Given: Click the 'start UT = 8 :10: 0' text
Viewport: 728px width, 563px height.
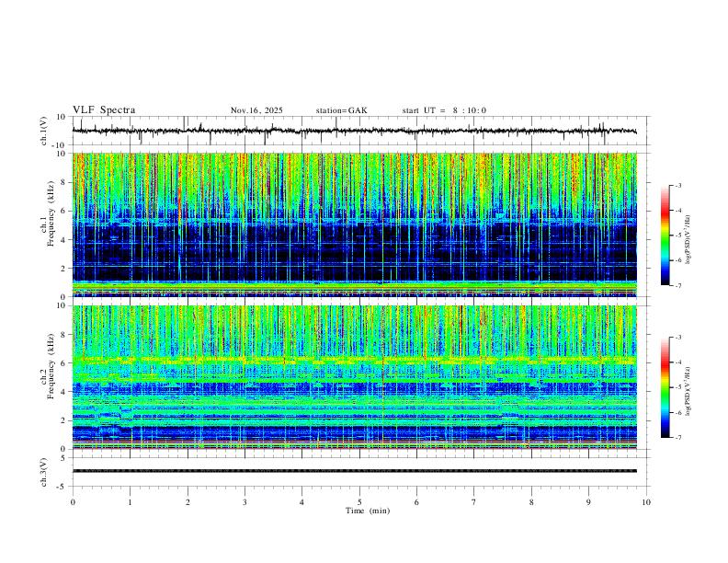Looking at the screenshot, I should click(x=444, y=110).
